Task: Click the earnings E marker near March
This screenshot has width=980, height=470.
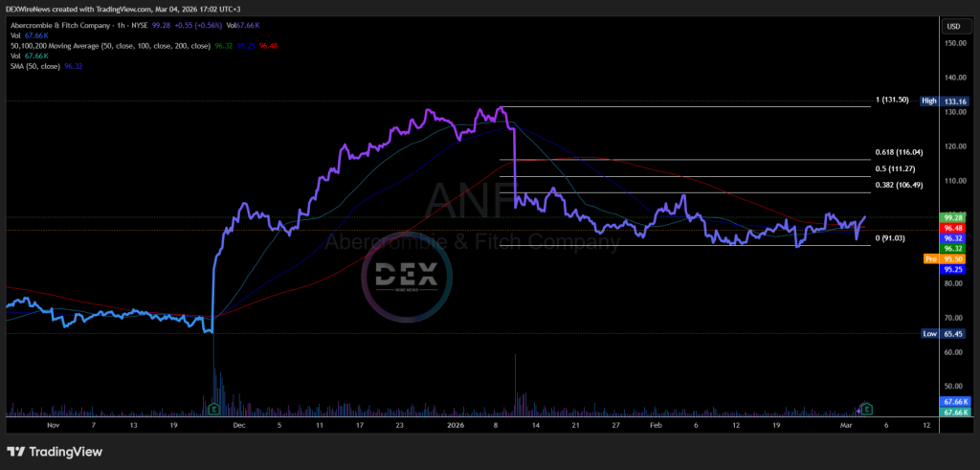Action: [x=868, y=410]
